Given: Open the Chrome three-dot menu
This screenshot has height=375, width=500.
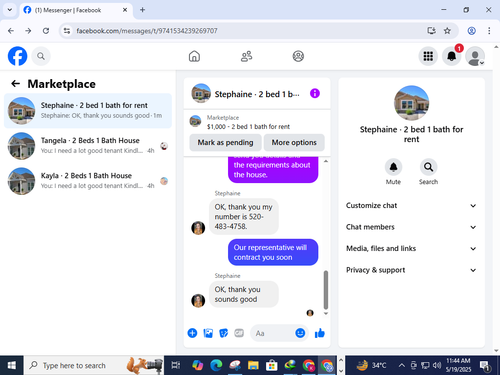Looking at the screenshot, I should [x=489, y=31].
